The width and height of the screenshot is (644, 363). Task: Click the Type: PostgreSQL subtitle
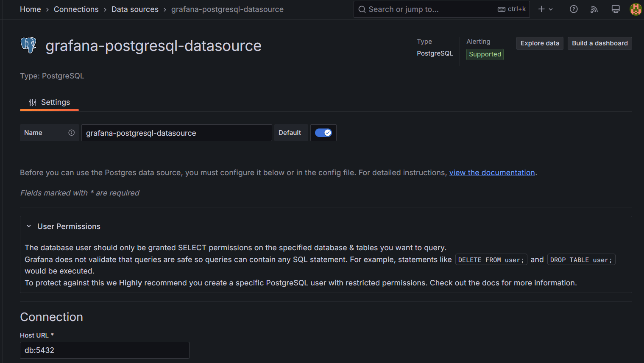(x=52, y=76)
